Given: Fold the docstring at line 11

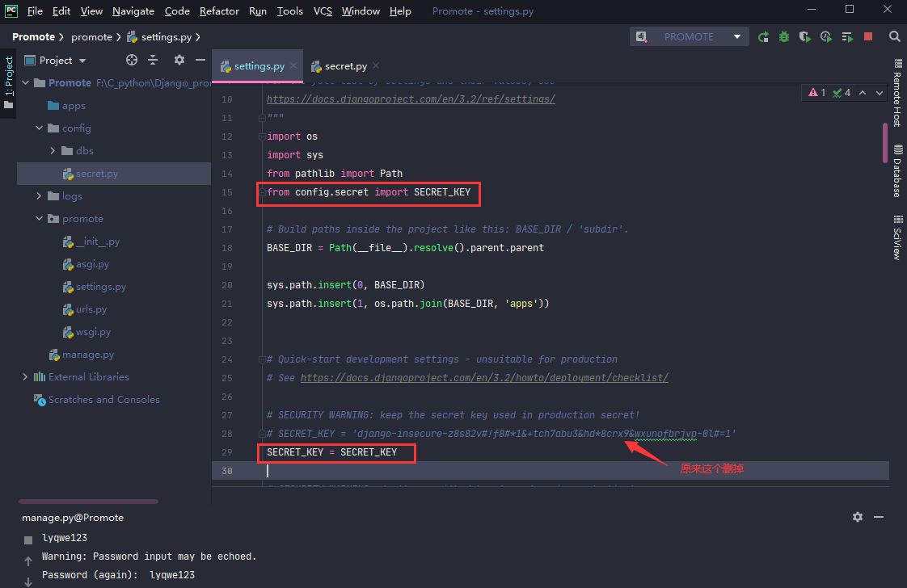Looking at the screenshot, I should click(x=262, y=118).
